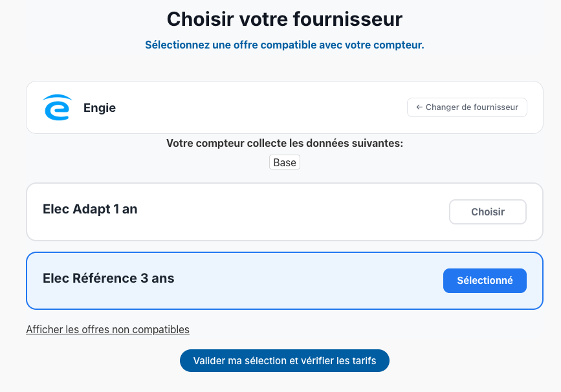Expand the list of non-compatible offers

pos(107,330)
